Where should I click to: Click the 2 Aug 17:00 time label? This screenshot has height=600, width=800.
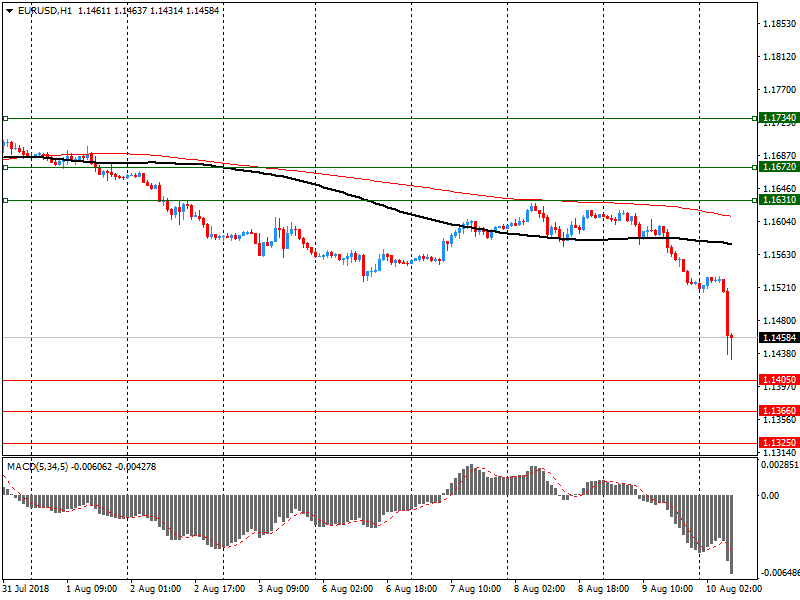220,589
